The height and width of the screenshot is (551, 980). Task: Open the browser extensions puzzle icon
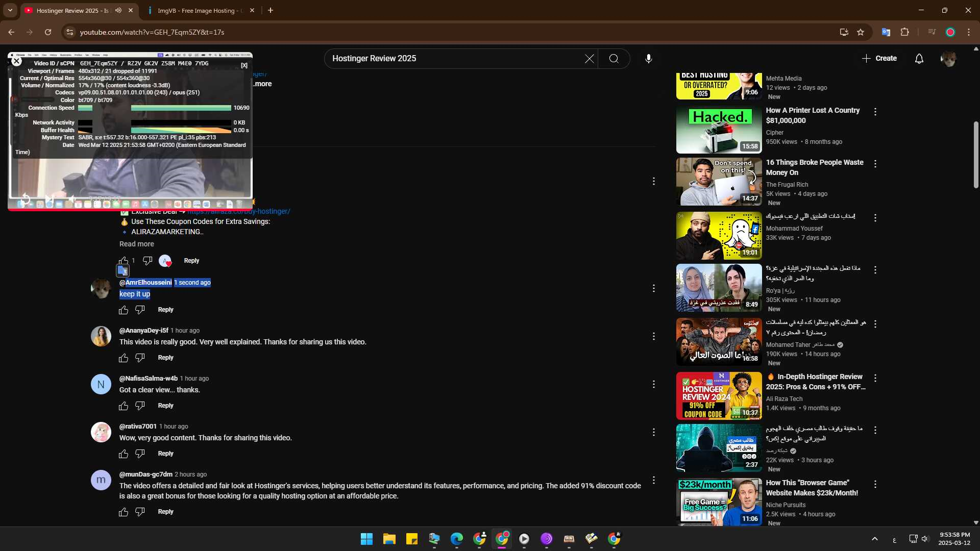[904, 32]
